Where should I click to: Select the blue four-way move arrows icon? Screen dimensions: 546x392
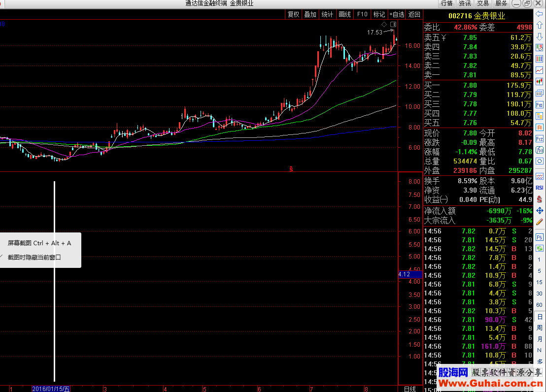pos(540,211)
